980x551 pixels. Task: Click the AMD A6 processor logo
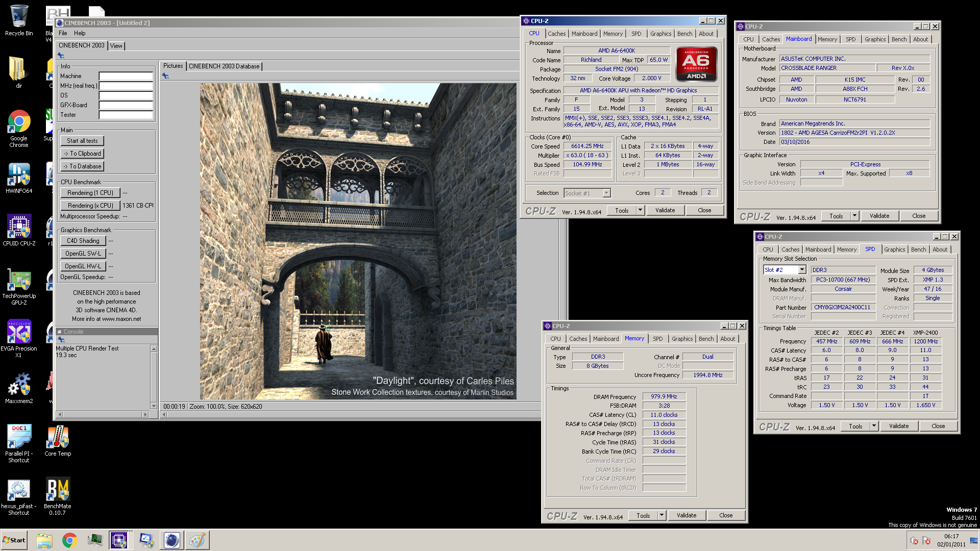pyautogui.click(x=697, y=64)
